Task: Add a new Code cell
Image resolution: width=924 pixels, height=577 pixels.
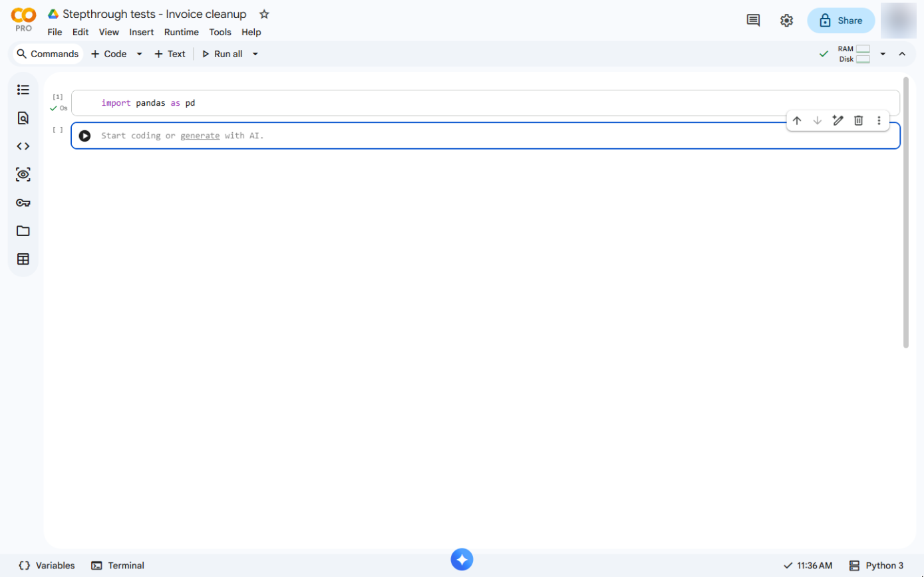Action: coord(108,54)
